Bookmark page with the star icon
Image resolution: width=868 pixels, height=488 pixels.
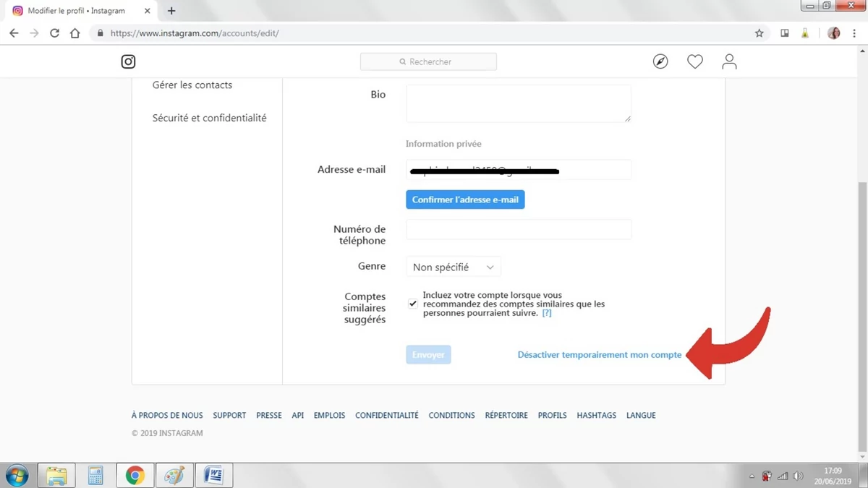(759, 33)
